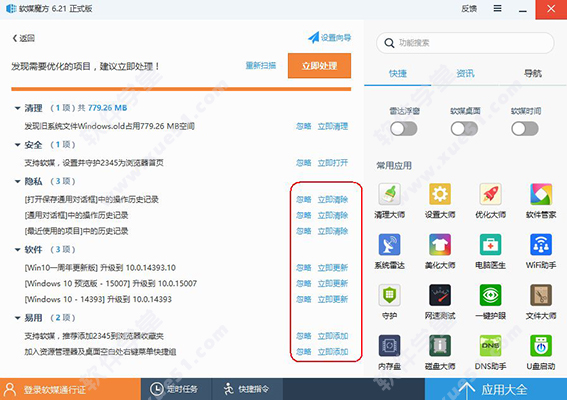Open 设置向导 paper plane icon
The height and width of the screenshot is (400, 567).
pyautogui.click(x=313, y=37)
